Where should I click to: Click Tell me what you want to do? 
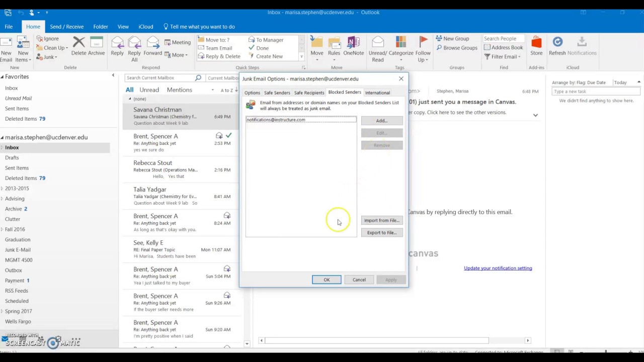tap(199, 27)
